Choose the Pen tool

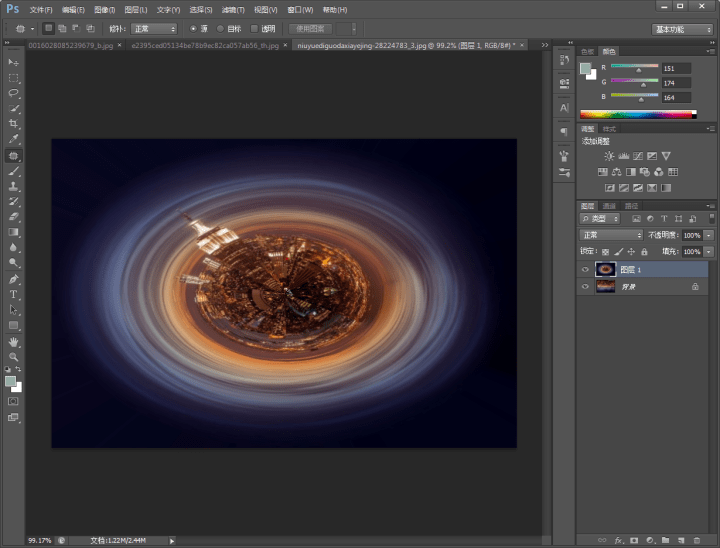pos(13,279)
